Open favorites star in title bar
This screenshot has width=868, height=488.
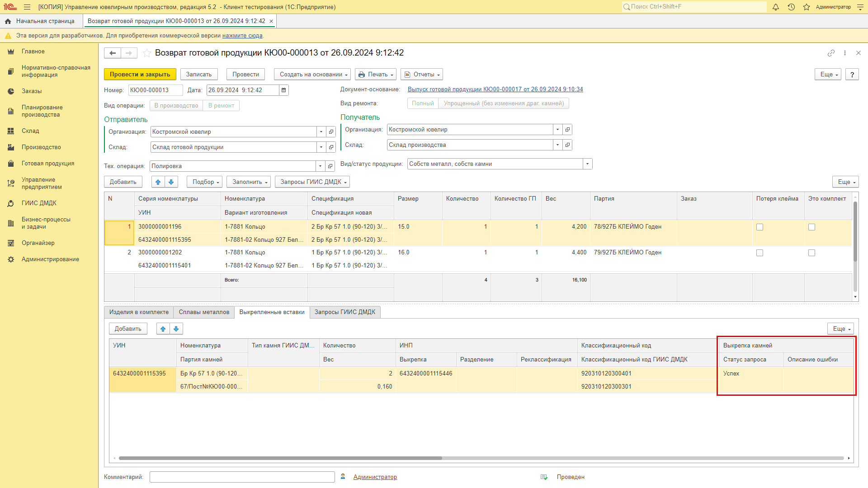807,7
